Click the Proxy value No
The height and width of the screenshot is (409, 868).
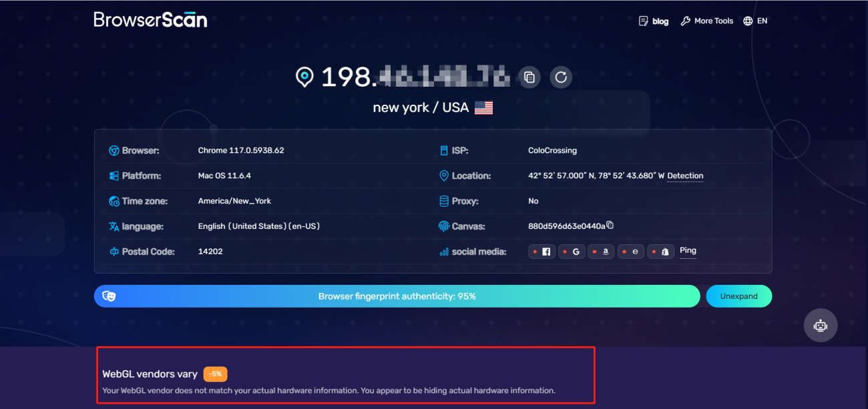pos(533,201)
